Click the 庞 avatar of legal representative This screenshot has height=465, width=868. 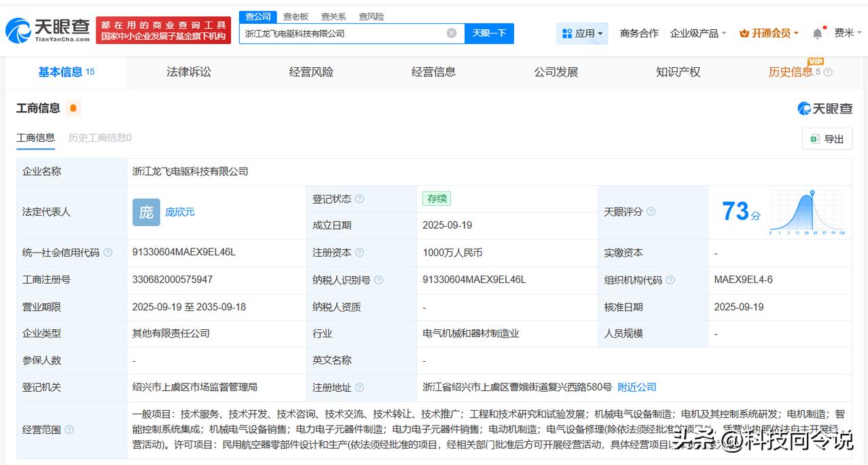tap(146, 212)
